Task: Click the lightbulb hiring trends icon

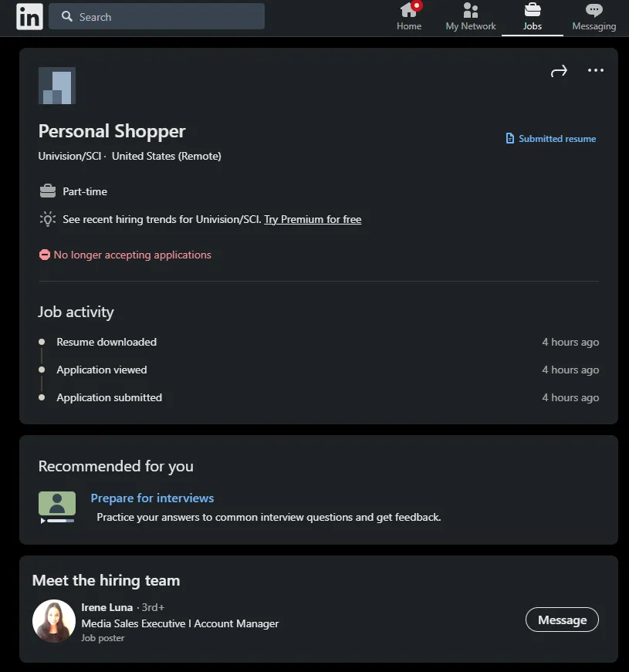Action: coord(48,219)
